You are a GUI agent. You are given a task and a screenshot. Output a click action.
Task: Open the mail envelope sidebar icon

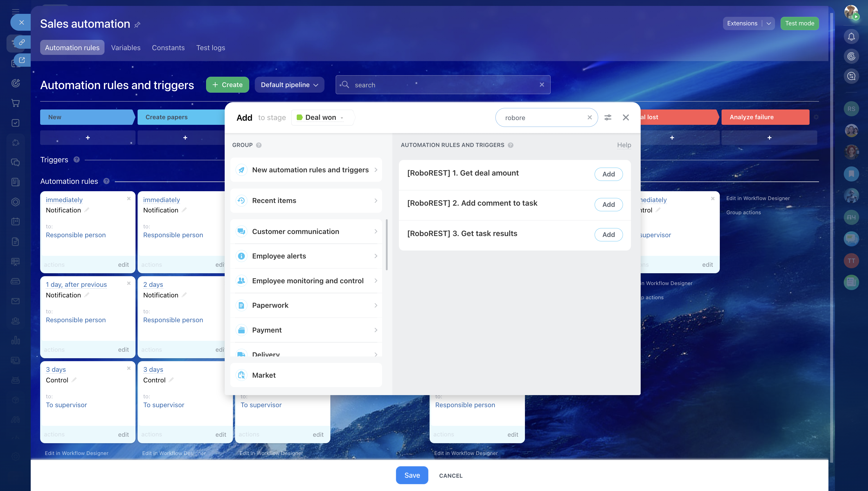(x=16, y=301)
